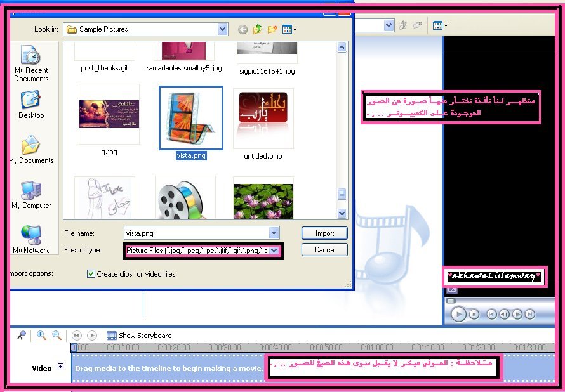This screenshot has width=565, height=392.
Task: Click the Rewind Timeline button
Action: (x=76, y=336)
